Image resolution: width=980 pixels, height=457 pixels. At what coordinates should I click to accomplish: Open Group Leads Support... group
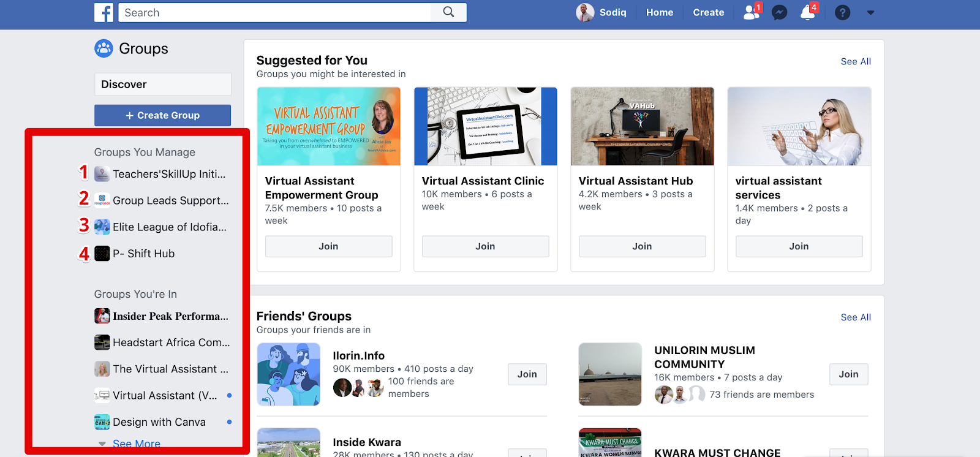(171, 200)
